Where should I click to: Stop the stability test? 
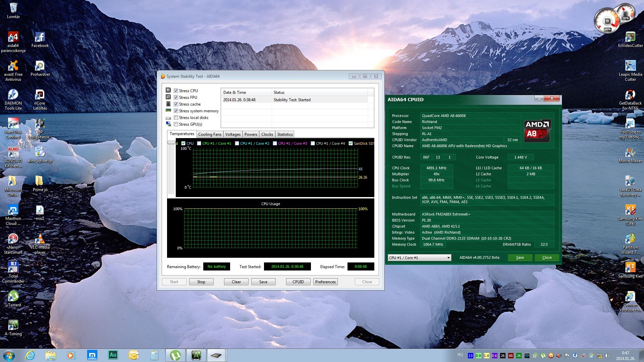(x=201, y=282)
